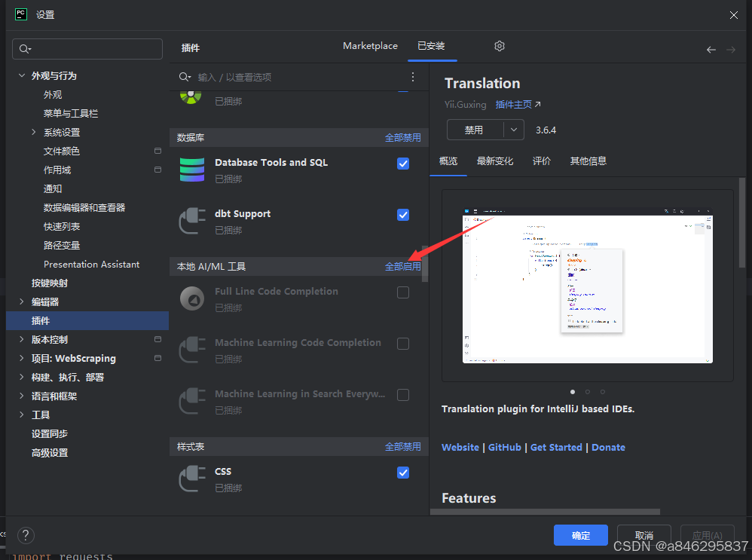Enable Full Line Code Completion checkbox
This screenshot has height=560, width=752.
[403, 292]
